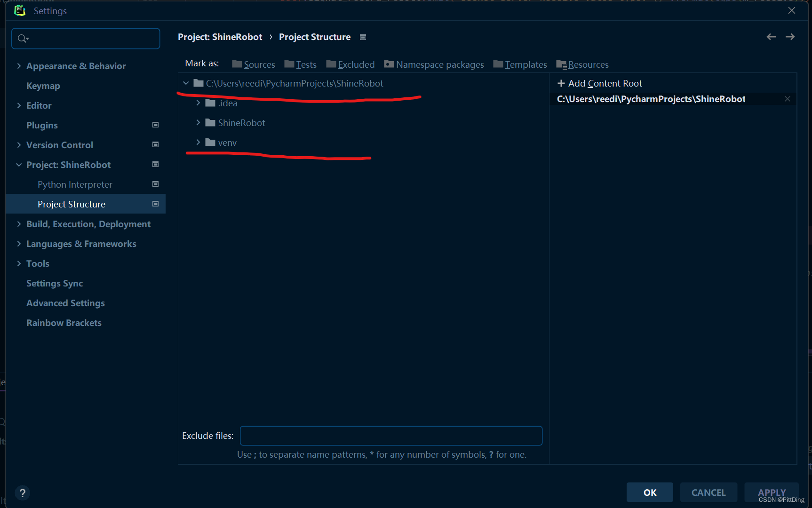Mark folder as Resources
Image resolution: width=812 pixels, height=508 pixels.
[582, 64]
